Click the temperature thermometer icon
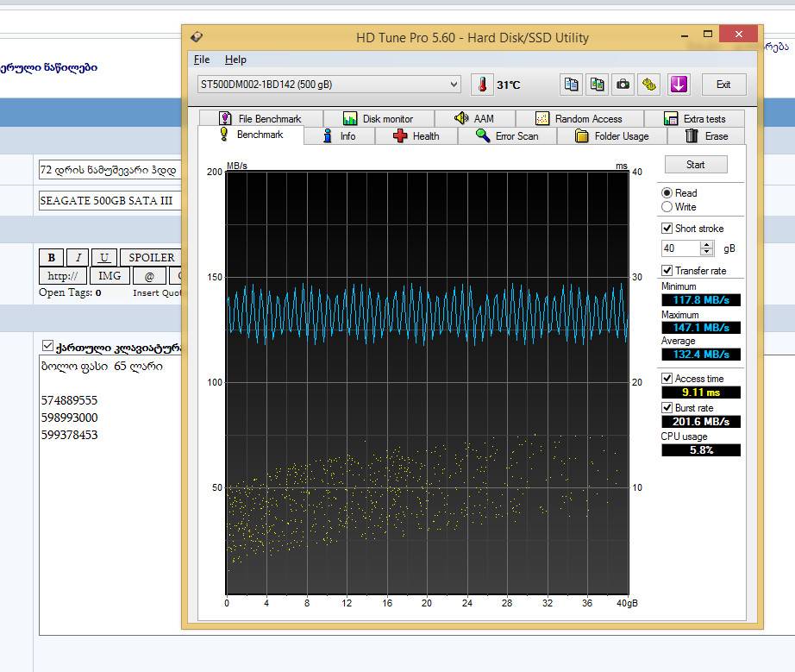This screenshot has height=672, width=795. [x=482, y=85]
